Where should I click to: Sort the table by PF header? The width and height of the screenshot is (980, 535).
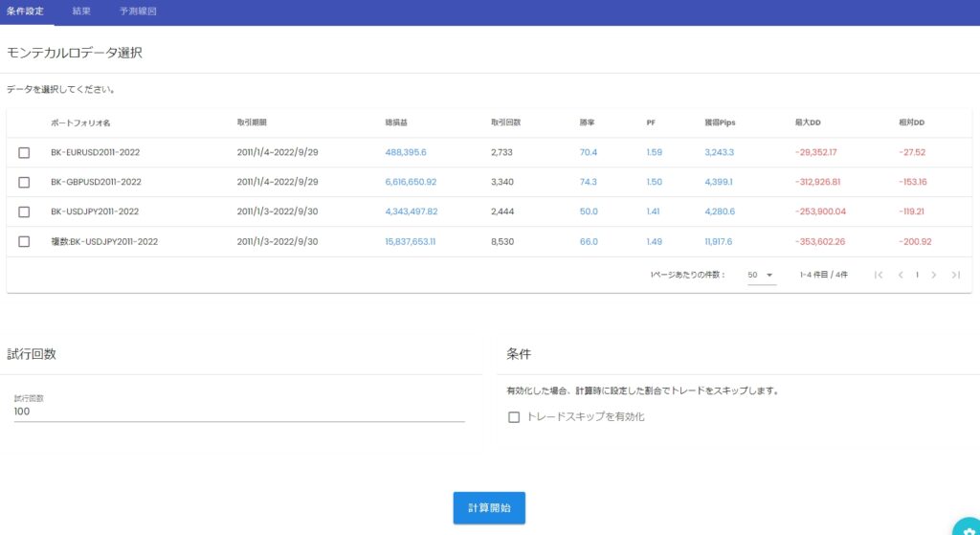click(x=651, y=123)
